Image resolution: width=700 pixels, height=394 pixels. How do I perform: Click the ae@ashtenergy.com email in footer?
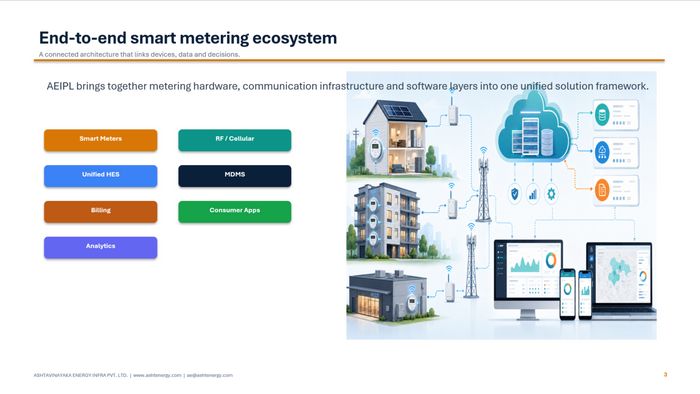pyautogui.click(x=209, y=375)
